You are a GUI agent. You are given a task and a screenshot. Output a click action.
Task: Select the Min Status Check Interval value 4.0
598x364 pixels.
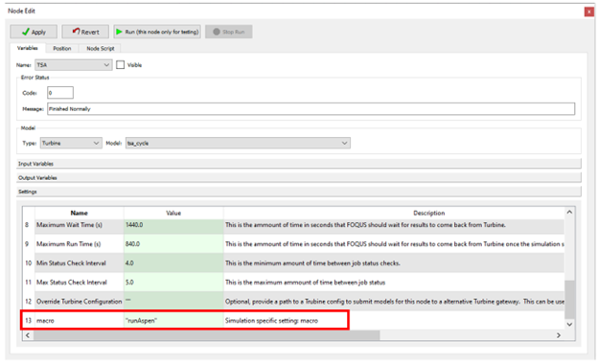[173, 263]
